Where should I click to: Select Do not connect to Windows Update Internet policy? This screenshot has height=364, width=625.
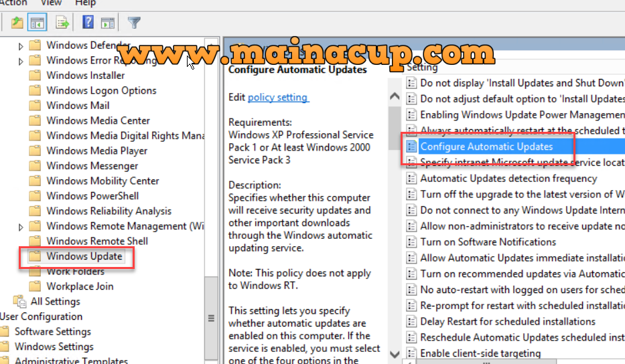click(522, 210)
